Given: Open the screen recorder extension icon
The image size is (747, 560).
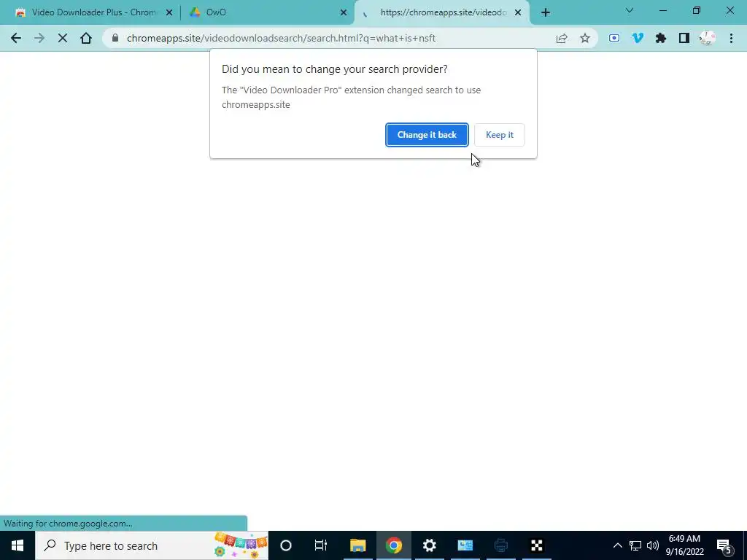Looking at the screenshot, I should coord(614,38).
